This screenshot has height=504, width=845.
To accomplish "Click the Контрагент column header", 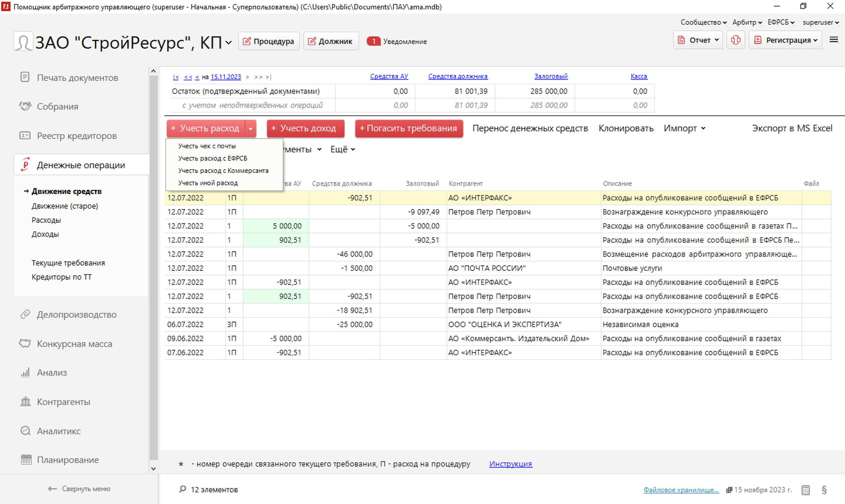I will pos(465,183).
